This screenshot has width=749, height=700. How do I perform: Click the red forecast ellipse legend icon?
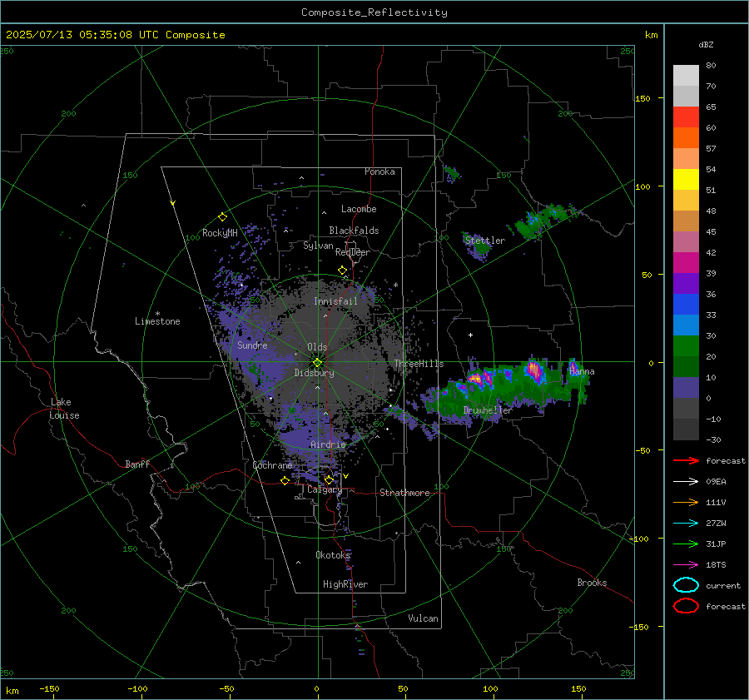coord(686,606)
